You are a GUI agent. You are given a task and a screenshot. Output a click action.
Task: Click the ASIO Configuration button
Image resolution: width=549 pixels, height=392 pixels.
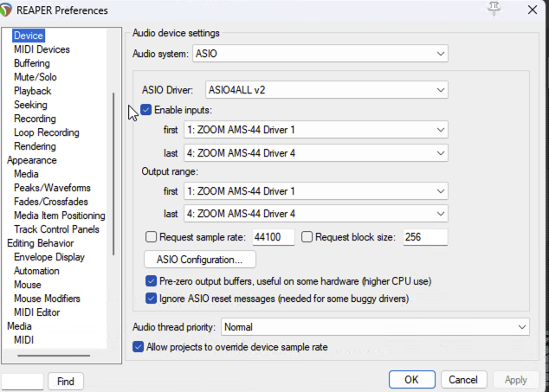click(199, 260)
